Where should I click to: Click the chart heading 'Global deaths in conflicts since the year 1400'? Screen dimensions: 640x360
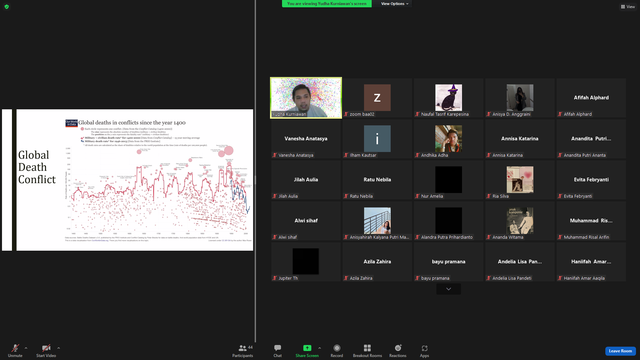(132, 122)
